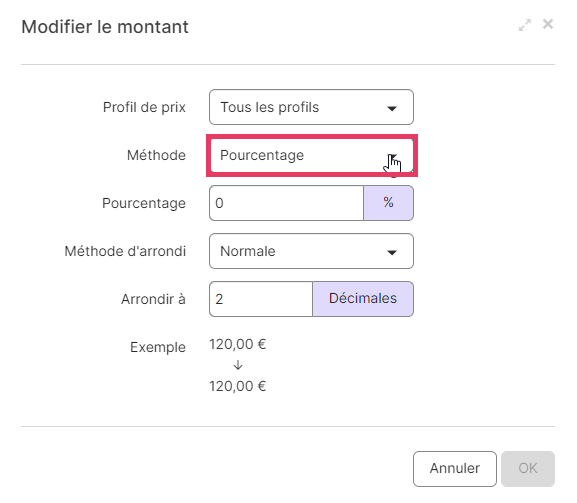
Task: Click the caret arrow beside Tous les profils
Action: point(392,108)
